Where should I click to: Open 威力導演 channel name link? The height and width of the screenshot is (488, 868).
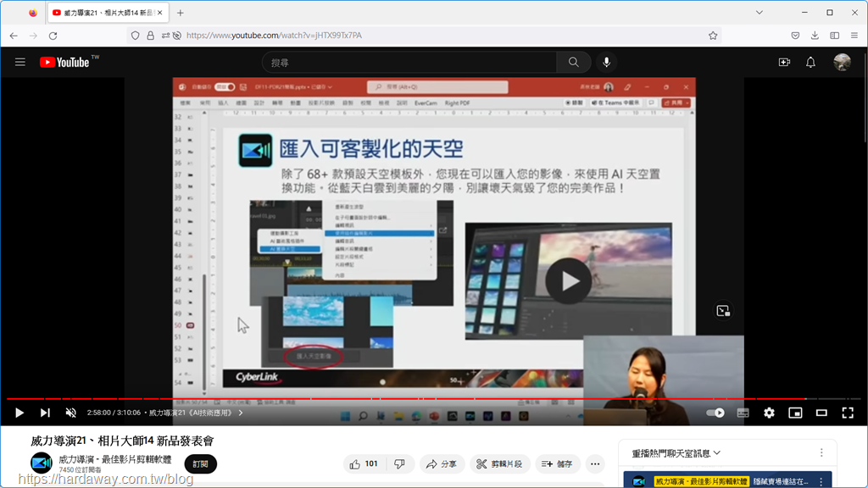(x=115, y=459)
